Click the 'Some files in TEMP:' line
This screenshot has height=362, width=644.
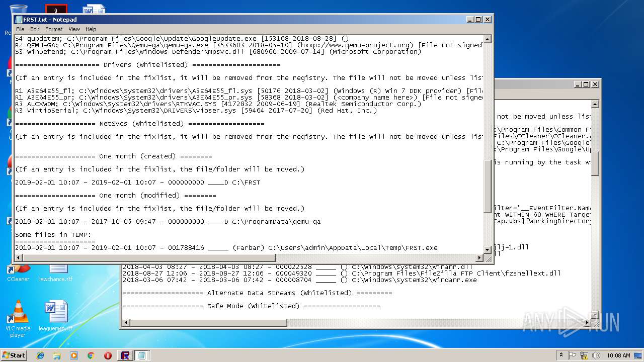click(x=53, y=234)
